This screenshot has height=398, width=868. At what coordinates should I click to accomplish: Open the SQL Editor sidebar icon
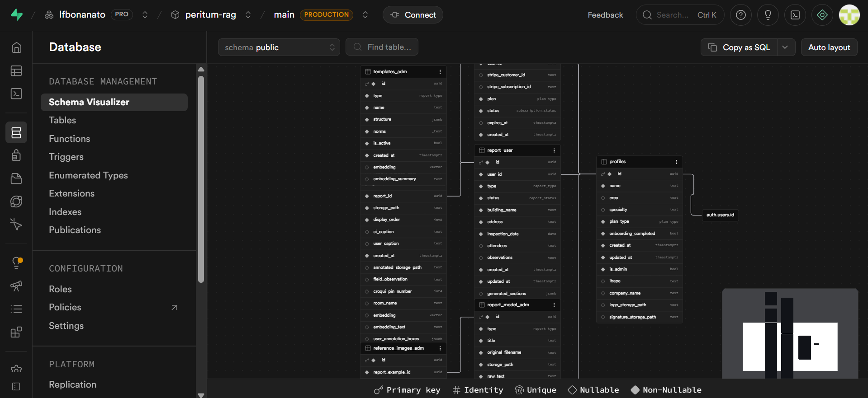(16, 94)
